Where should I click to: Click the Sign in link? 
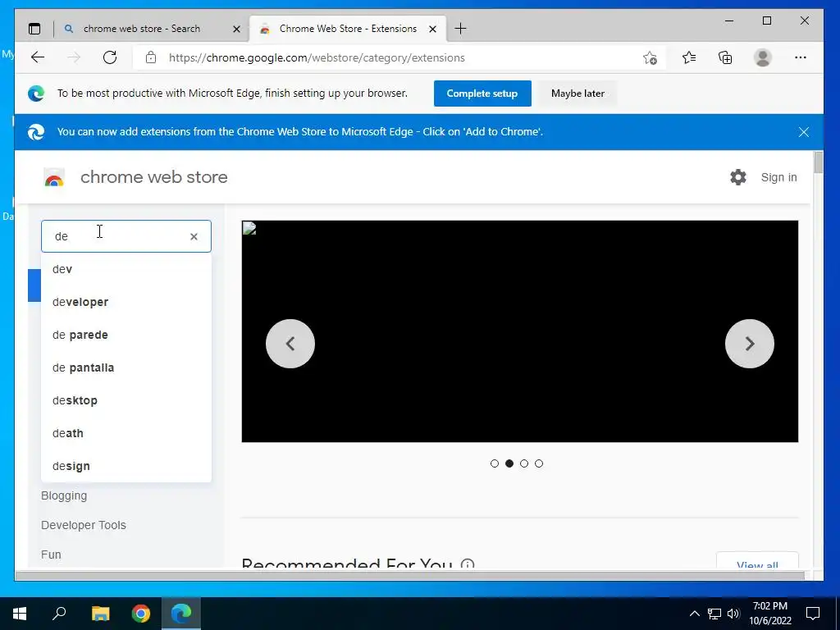pos(778,177)
